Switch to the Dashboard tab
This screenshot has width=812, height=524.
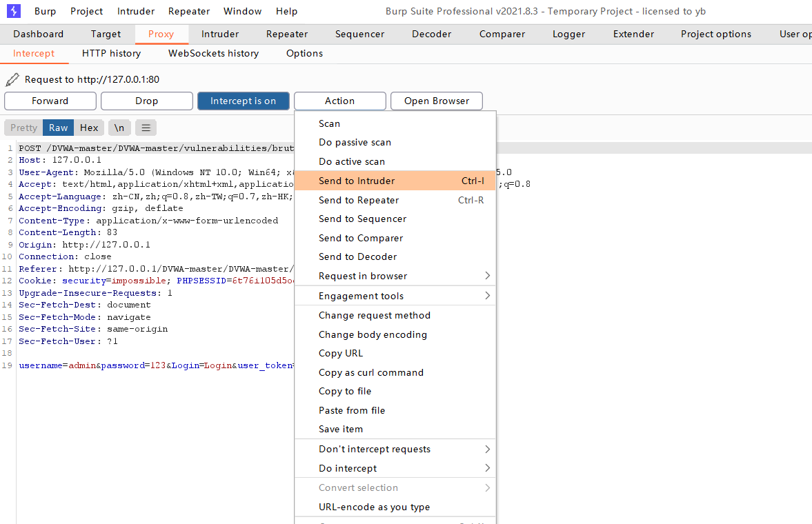[x=39, y=34]
